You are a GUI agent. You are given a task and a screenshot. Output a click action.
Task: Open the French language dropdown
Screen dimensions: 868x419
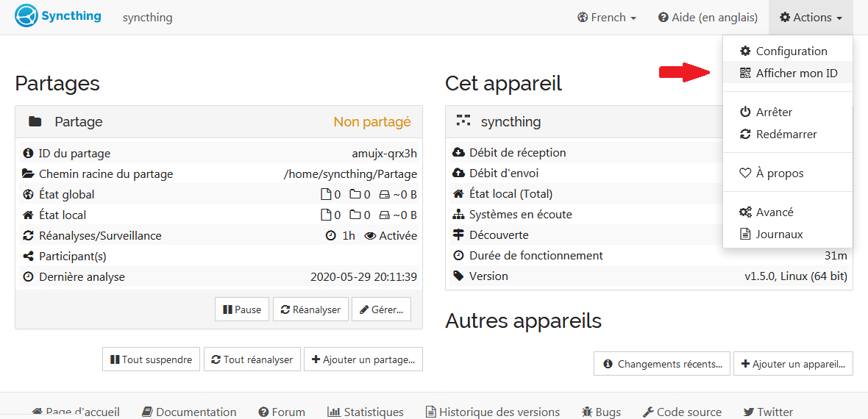point(607,17)
